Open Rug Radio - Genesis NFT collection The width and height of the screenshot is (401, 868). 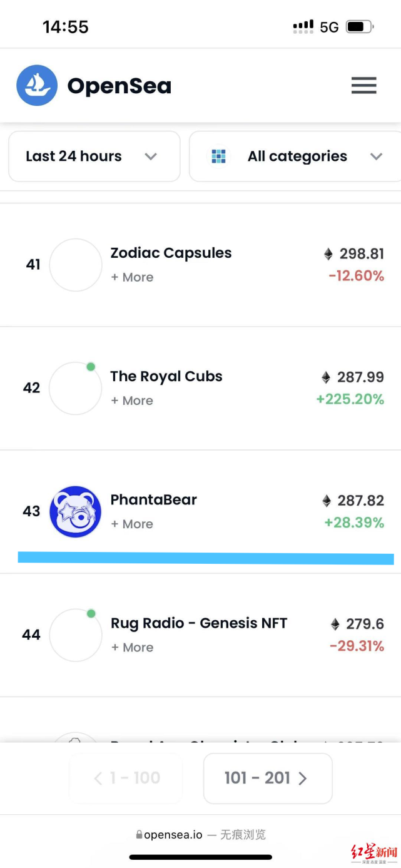click(x=198, y=623)
